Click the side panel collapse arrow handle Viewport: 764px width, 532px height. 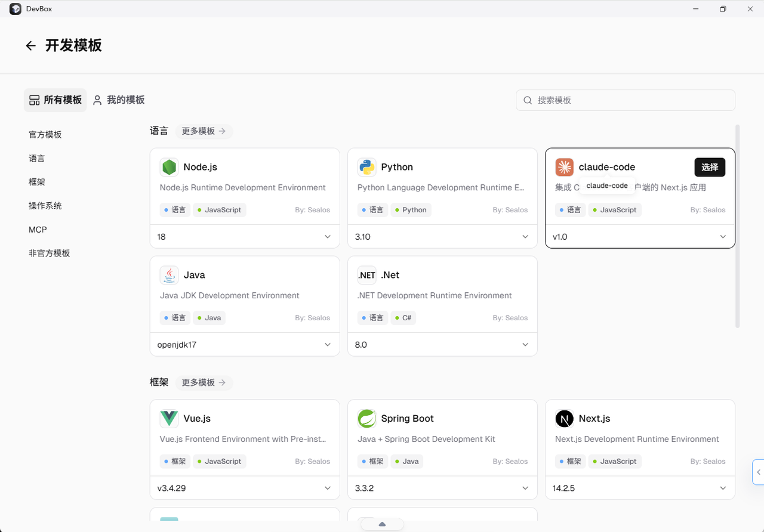tap(759, 472)
